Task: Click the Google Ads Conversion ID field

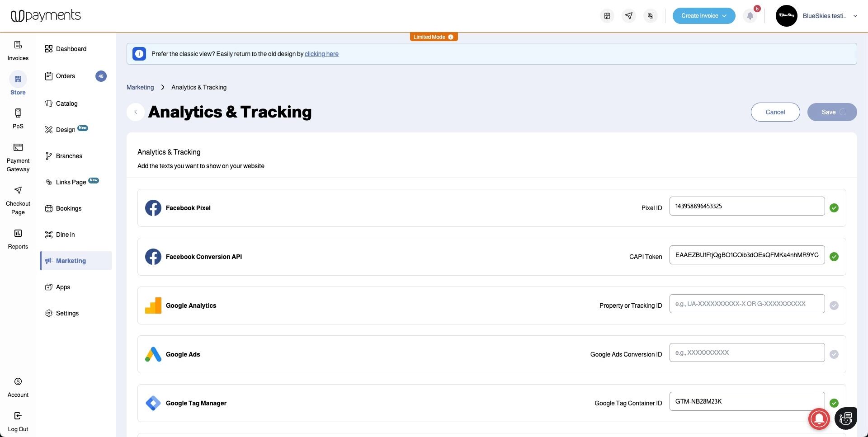Action: tap(747, 352)
